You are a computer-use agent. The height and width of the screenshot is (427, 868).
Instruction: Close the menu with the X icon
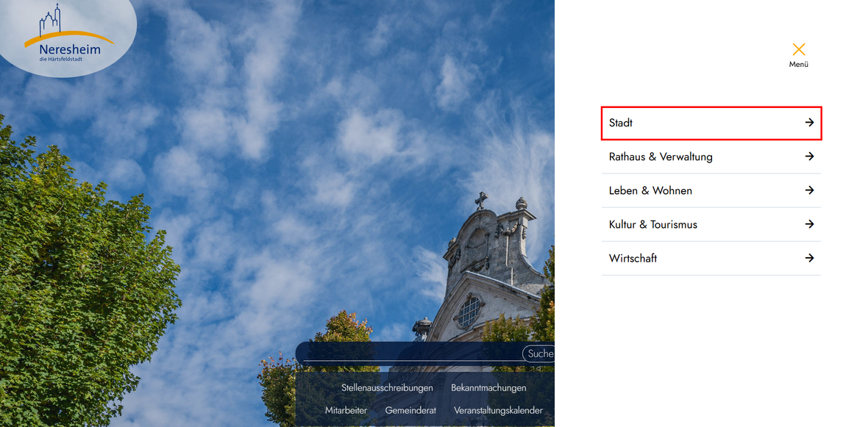point(798,50)
